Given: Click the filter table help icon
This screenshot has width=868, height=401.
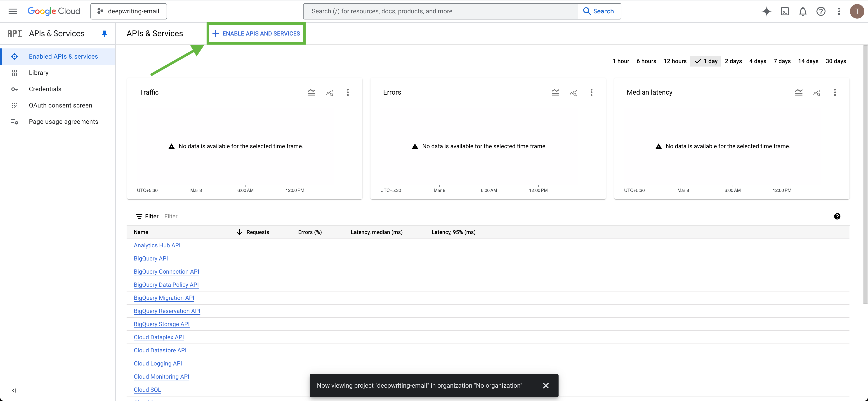Looking at the screenshot, I should point(837,217).
